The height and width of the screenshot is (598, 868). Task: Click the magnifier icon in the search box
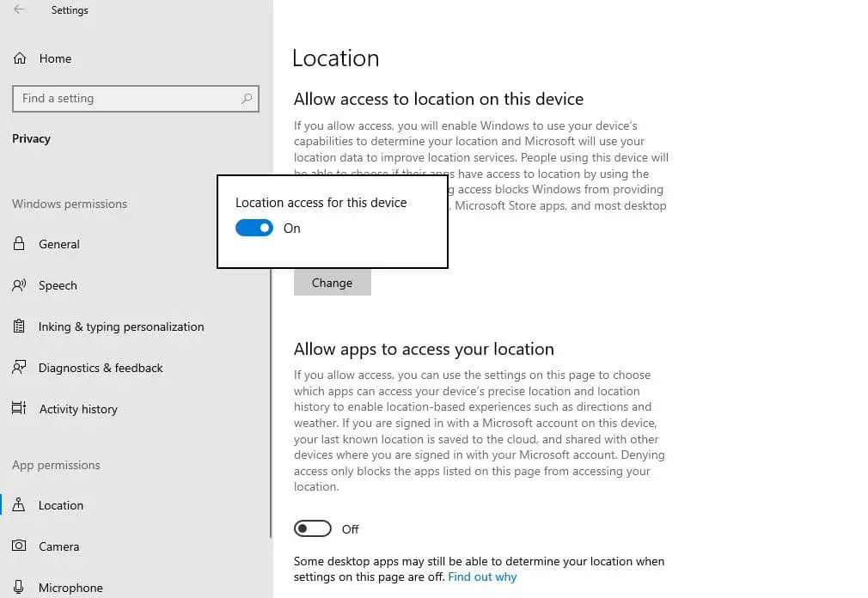click(247, 98)
